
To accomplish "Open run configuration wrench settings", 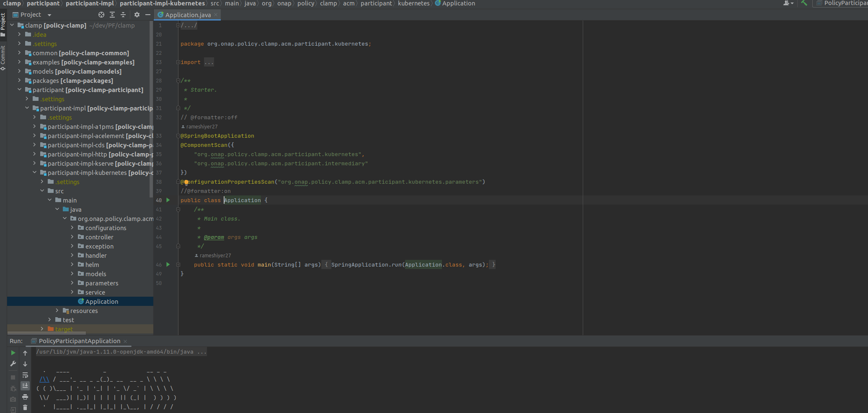I will 13,364.
